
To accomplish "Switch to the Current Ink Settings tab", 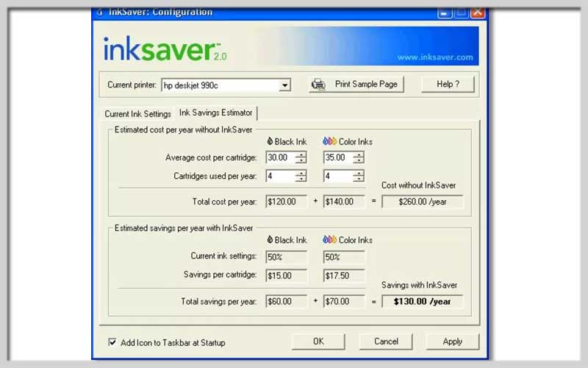I will point(137,114).
